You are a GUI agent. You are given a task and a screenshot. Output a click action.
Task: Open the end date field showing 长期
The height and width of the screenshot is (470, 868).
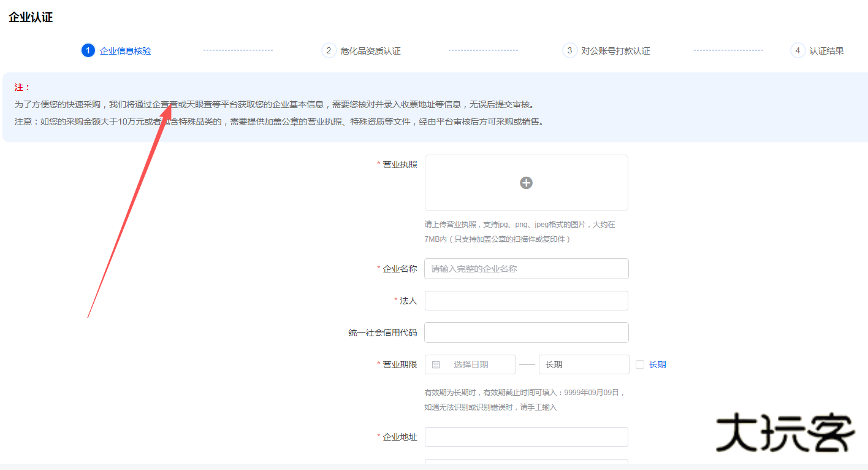click(x=584, y=364)
